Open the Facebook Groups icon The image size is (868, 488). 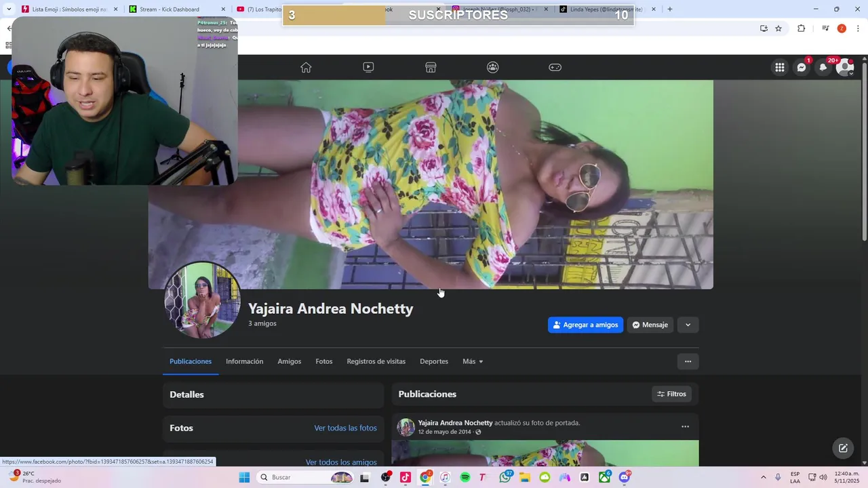pyautogui.click(x=493, y=67)
